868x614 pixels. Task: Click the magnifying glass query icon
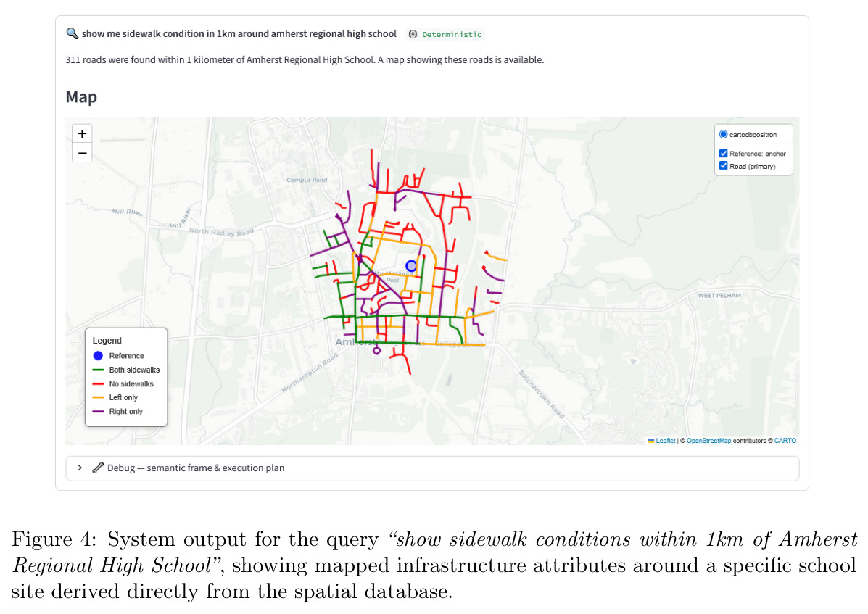72,33
